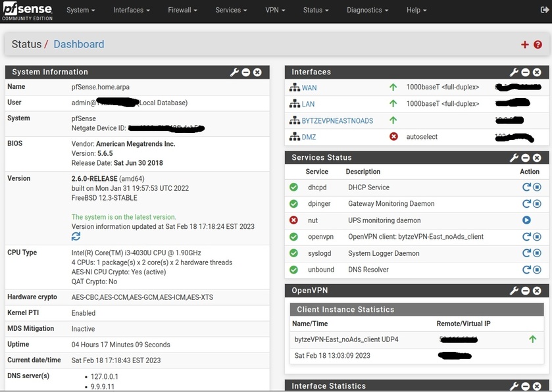Click the Uptime value '04 Hours 17 Minutes 09 Seconds'

pyautogui.click(x=121, y=345)
